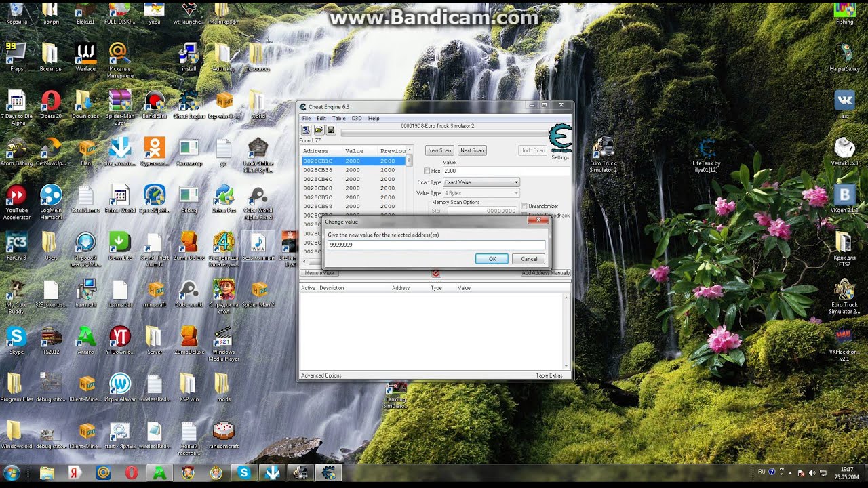The width and height of the screenshot is (868, 488).
Task: Click OK in Change value dialog
Action: (492, 259)
